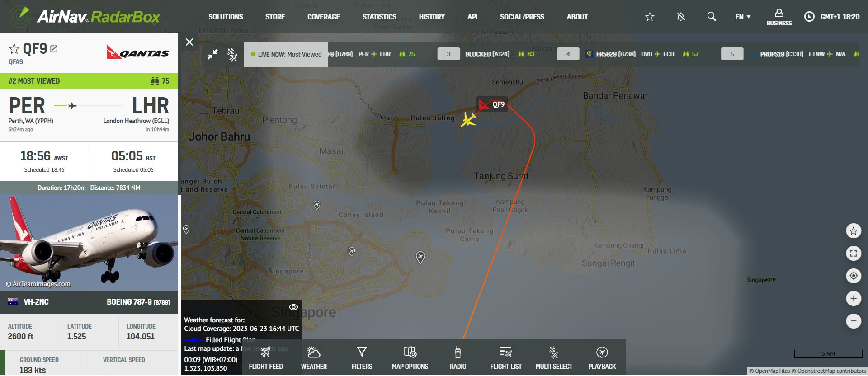
Task: Click the #2 Most Viewed banner
Action: pyautogui.click(x=89, y=81)
